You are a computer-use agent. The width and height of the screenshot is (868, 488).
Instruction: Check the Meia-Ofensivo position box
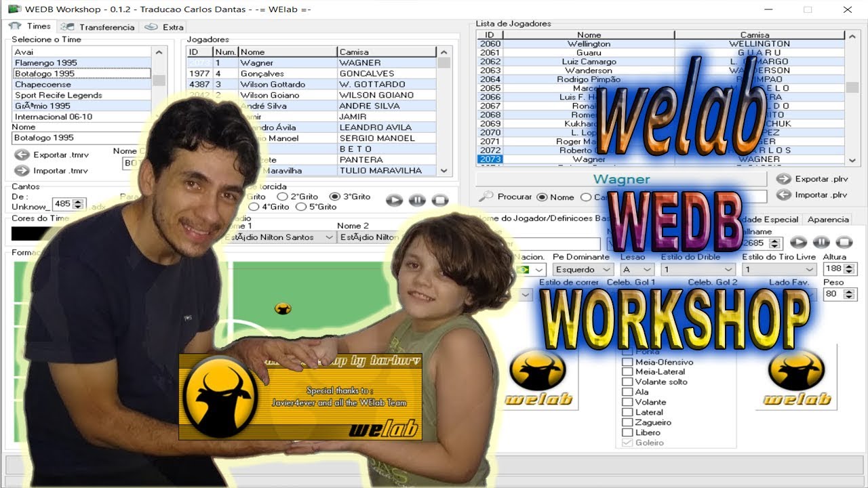(x=627, y=362)
